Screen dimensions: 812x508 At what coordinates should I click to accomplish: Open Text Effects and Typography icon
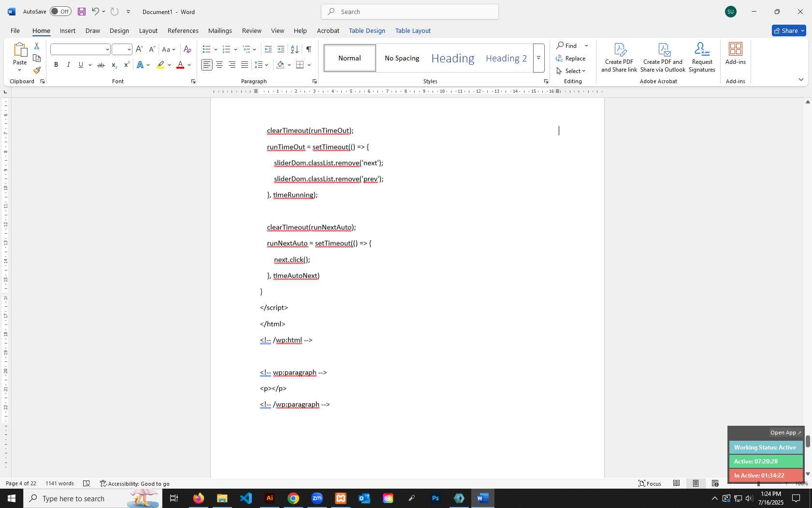[x=140, y=65]
